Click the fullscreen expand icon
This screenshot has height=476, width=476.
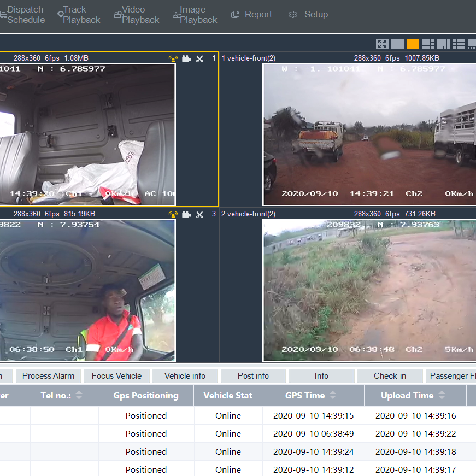(x=382, y=44)
